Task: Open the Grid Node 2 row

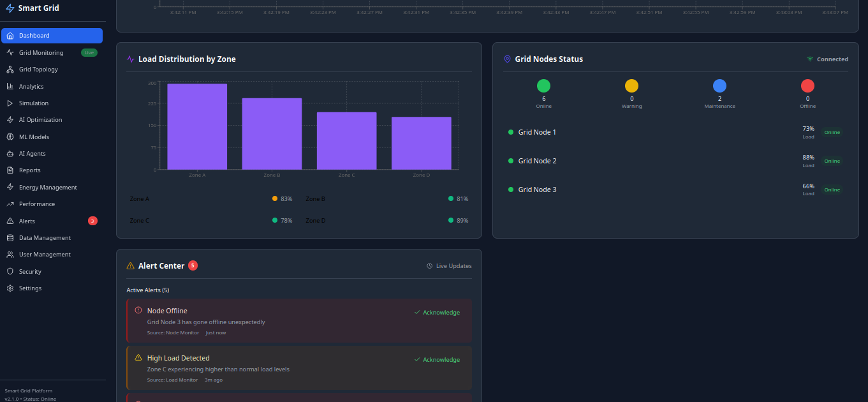Action: [675, 161]
